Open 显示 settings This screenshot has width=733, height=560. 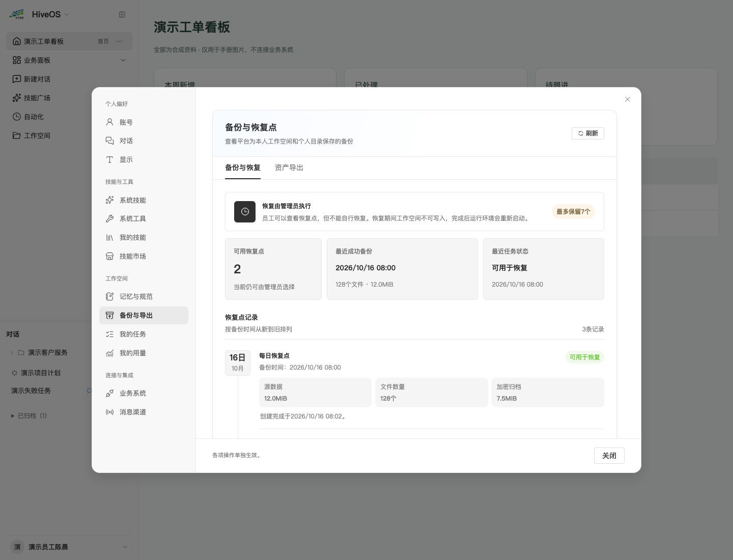144,159
